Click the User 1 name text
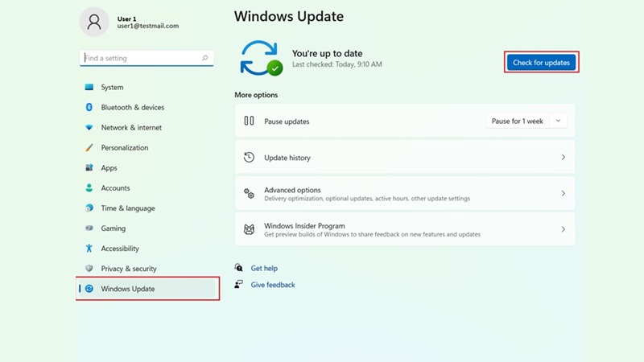Screen dimensions: 644x362 (x=126, y=19)
